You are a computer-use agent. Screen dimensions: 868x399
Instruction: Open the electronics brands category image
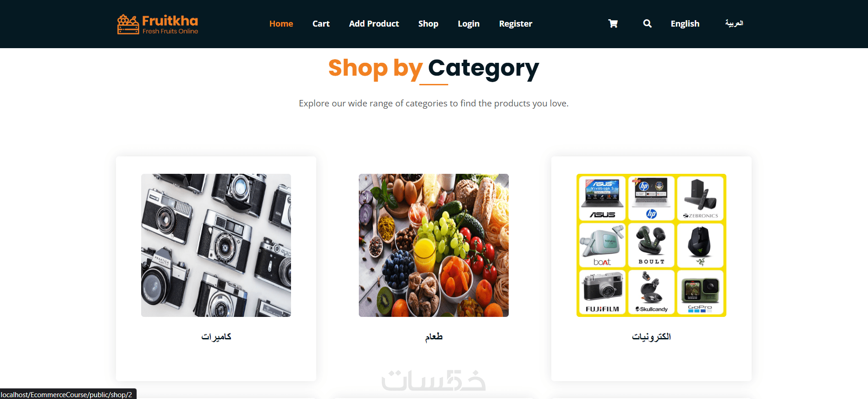pyautogui.click(x=651, y=245)
